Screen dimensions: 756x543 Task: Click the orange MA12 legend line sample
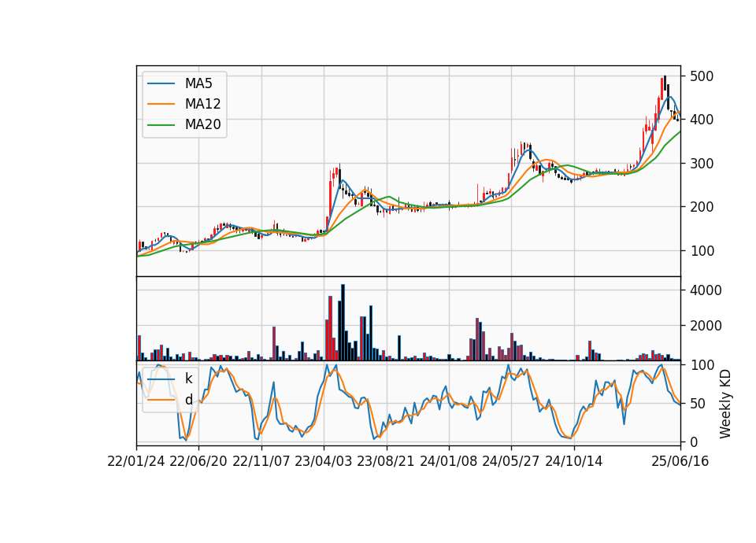tap(161, 104)
